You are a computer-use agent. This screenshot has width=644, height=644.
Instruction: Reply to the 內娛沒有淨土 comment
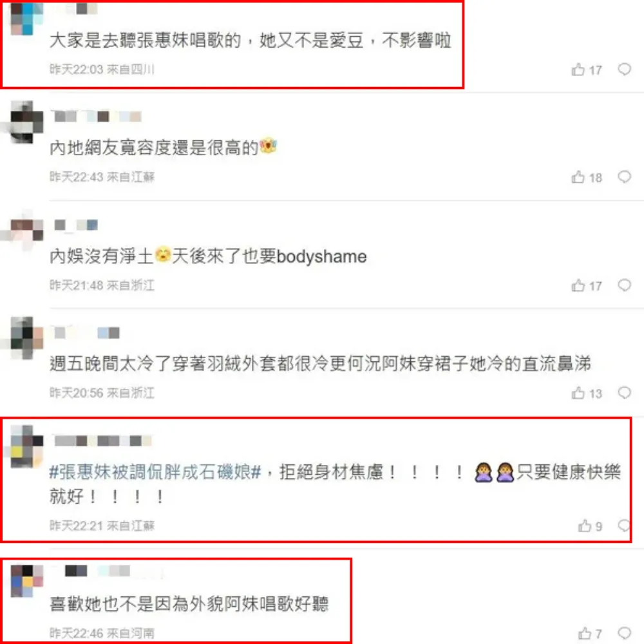[624, 285]
